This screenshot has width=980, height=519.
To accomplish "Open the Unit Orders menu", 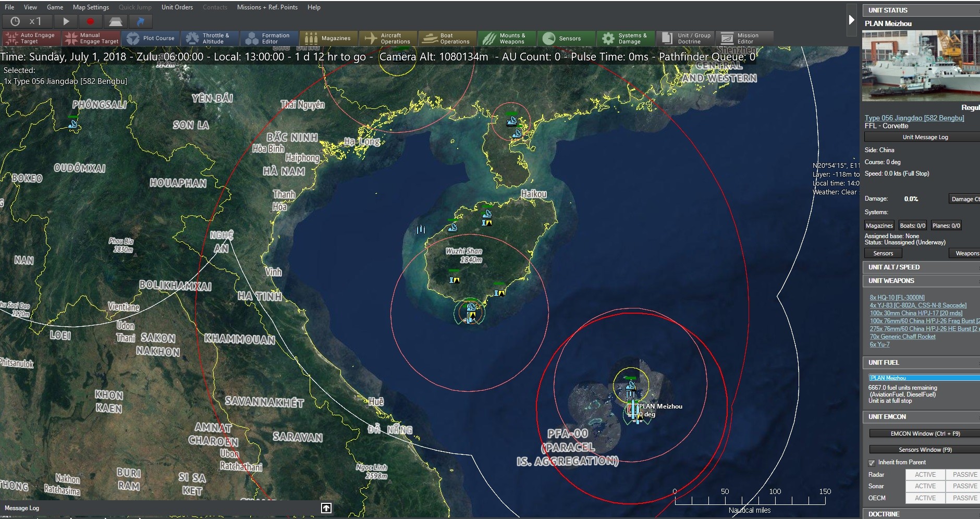I will (x=177, y=7).
